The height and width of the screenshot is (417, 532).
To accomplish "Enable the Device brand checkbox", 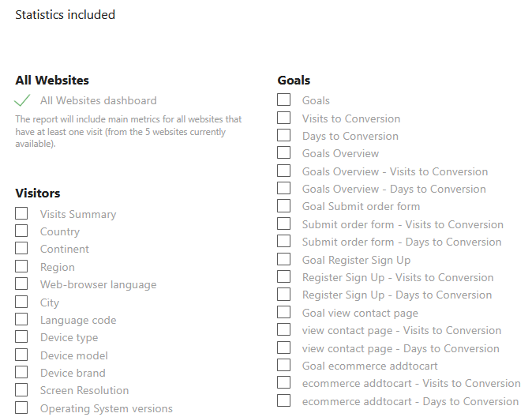I will click(22, 373).
